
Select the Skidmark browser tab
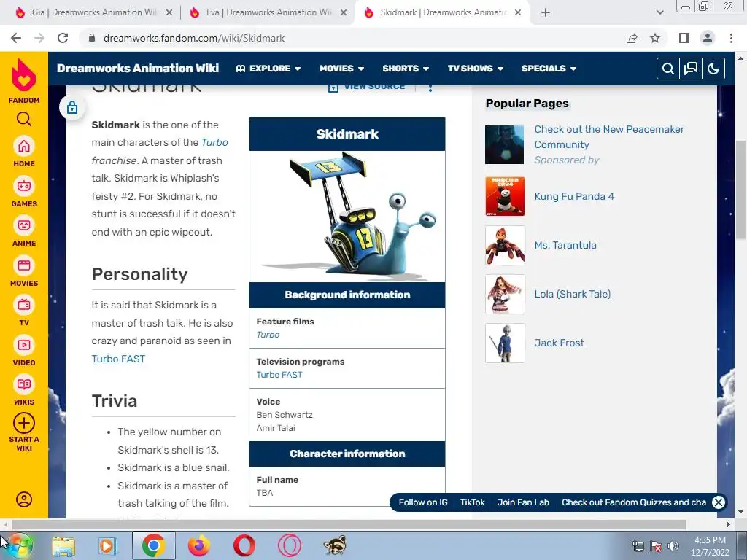click(442, 12)
